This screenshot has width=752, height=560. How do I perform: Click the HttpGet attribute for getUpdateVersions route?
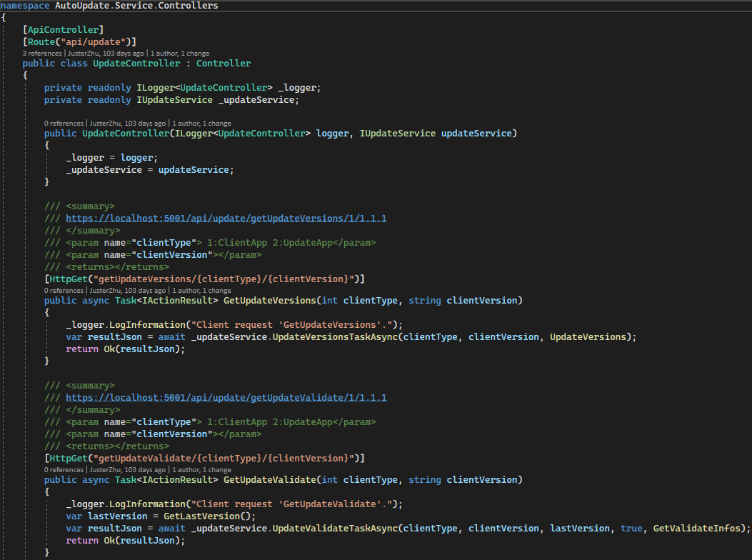point(204,279)
